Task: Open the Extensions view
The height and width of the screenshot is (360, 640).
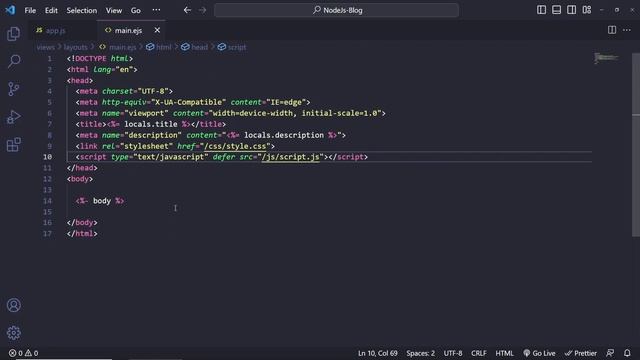Action: [x=13, y=144]
